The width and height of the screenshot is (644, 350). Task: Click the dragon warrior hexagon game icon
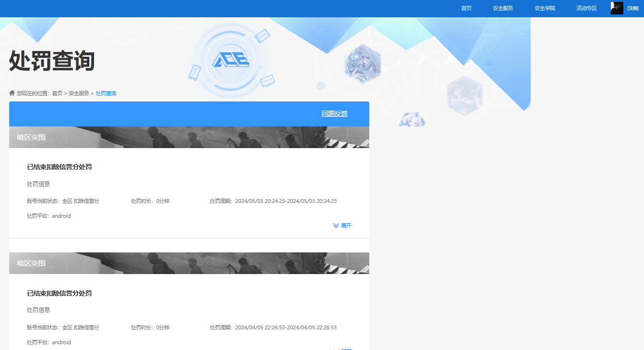click(x=363, y=63)
